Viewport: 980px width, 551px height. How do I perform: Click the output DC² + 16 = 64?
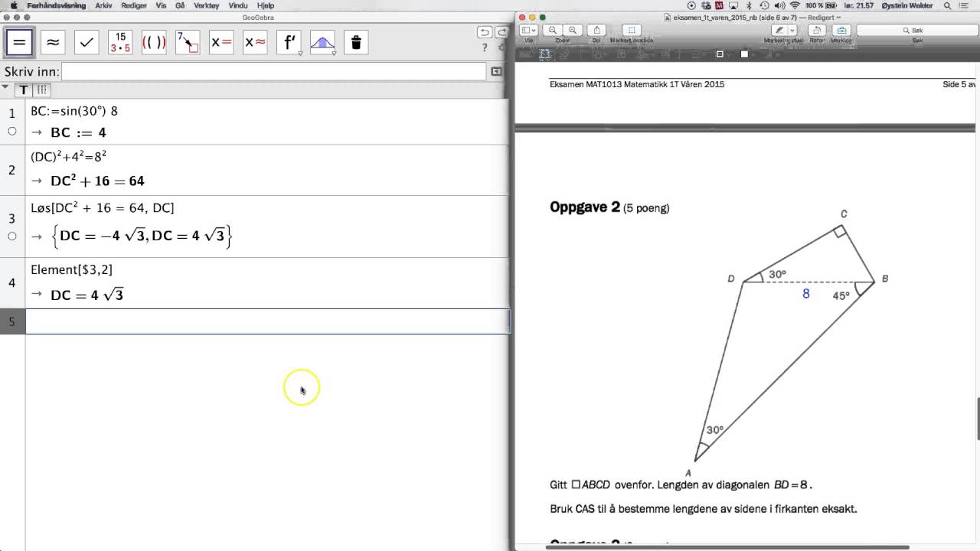[97, 181]
